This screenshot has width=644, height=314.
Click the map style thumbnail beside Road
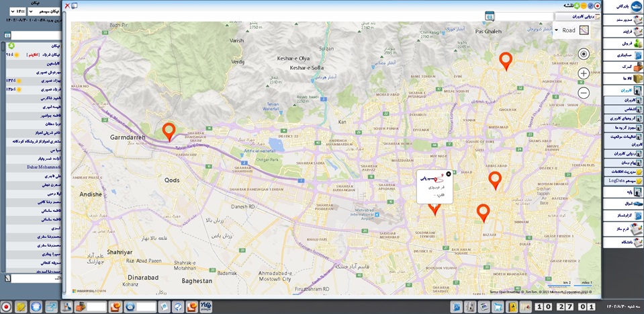point(584,30)
